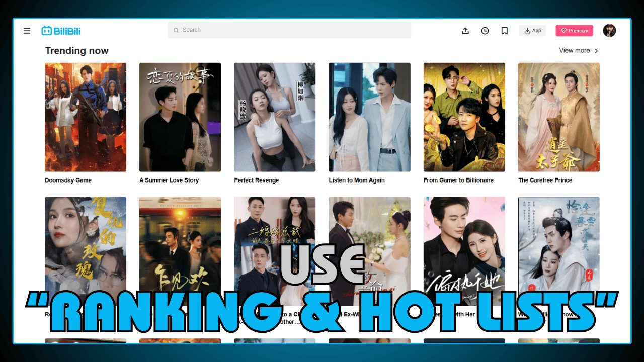Open watch history clock icon
The image size is (644, 362).
485,31
